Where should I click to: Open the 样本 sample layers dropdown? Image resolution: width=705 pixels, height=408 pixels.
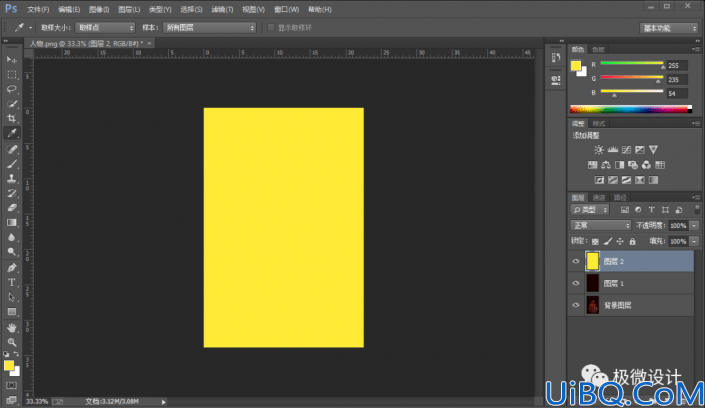pos(210,27)
